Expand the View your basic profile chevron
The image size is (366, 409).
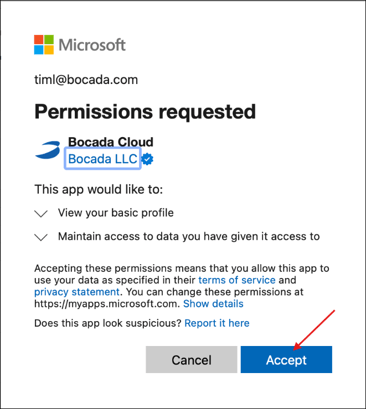click(x=41, y=213)
